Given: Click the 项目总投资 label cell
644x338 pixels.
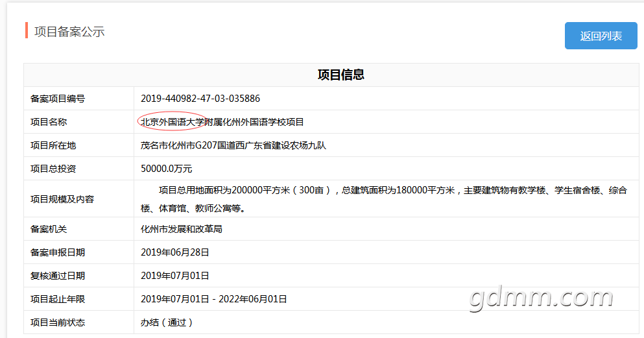Looking at the screenshot, I should (x=79, y=169).
